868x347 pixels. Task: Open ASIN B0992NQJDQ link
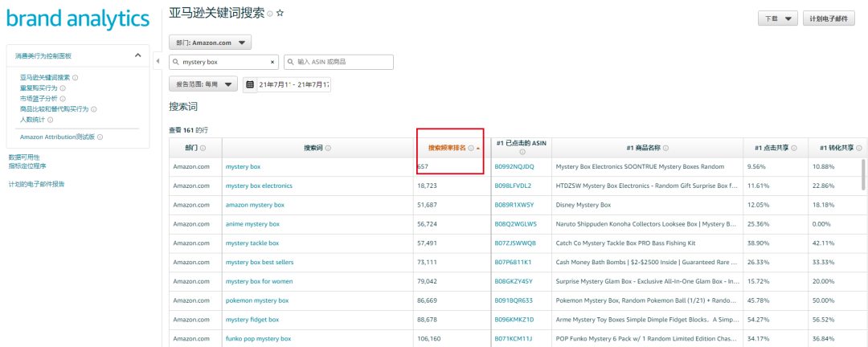point(514,166)
